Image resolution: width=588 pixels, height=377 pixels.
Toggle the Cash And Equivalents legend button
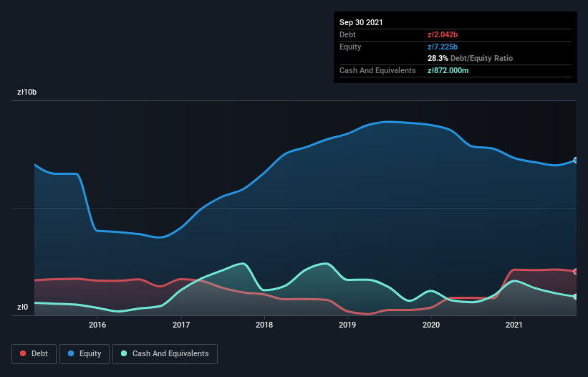pyautogui.click(x=165, y=354)
